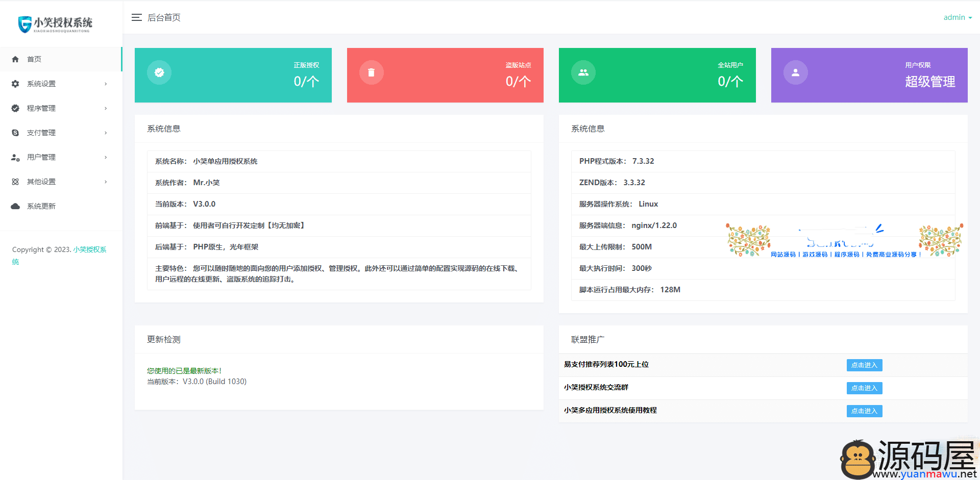Click the 小笑授权系统 logo
The image size is (980, 480).
(x=55, y=24)
